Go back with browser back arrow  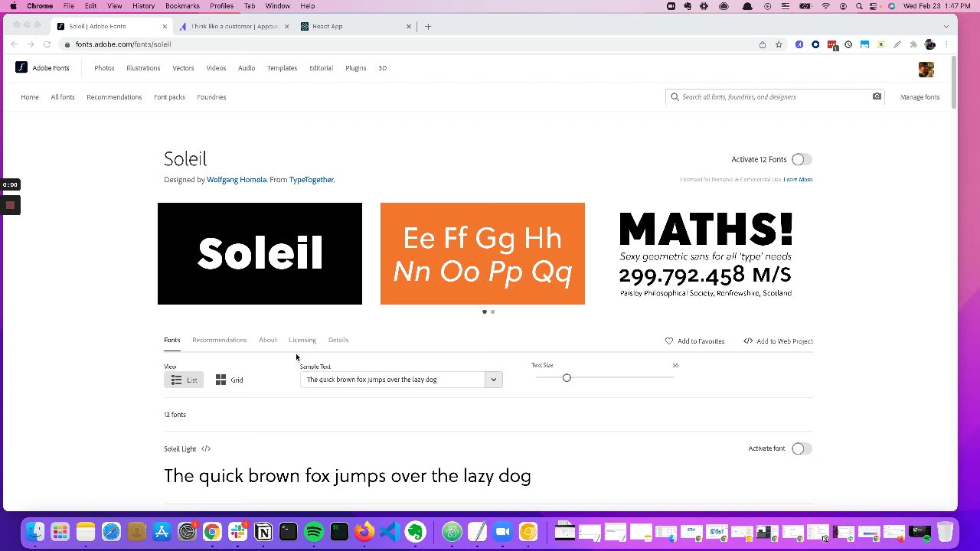click(x=15, y=44)
